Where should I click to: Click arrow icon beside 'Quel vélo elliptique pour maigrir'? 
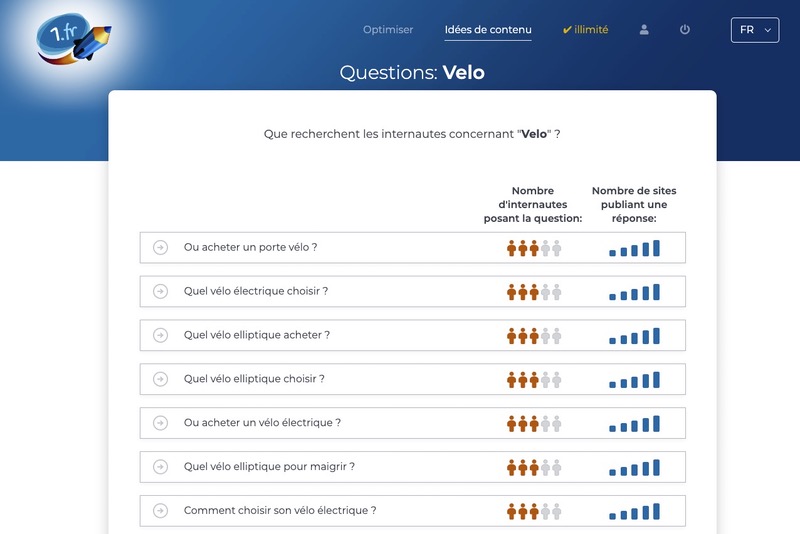160,467
